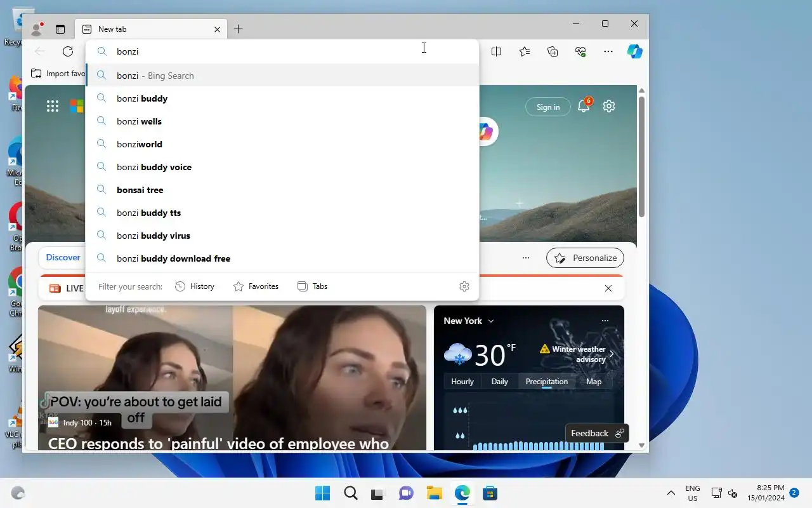Viewport: 812px width, 508px height.
Task: Open address bar search settings gear
Action: (x=464, y=286)
